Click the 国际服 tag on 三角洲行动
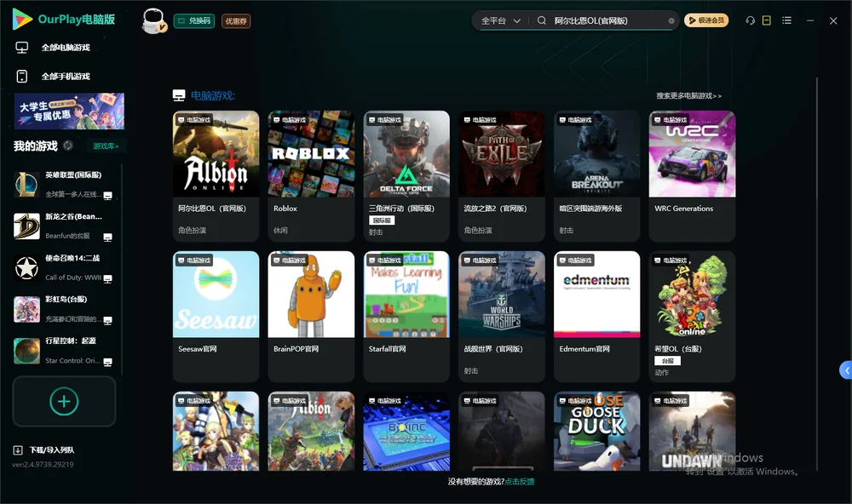 382,220
